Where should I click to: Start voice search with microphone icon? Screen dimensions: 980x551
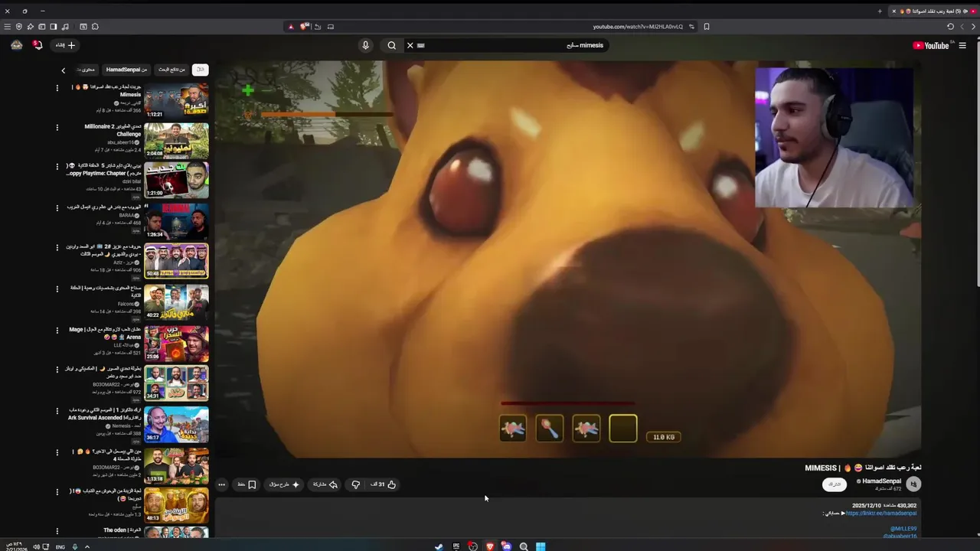(365, 45)
